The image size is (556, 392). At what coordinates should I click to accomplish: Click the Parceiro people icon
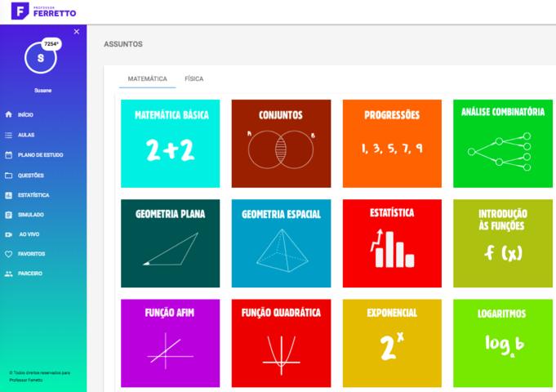click(8, 274)
